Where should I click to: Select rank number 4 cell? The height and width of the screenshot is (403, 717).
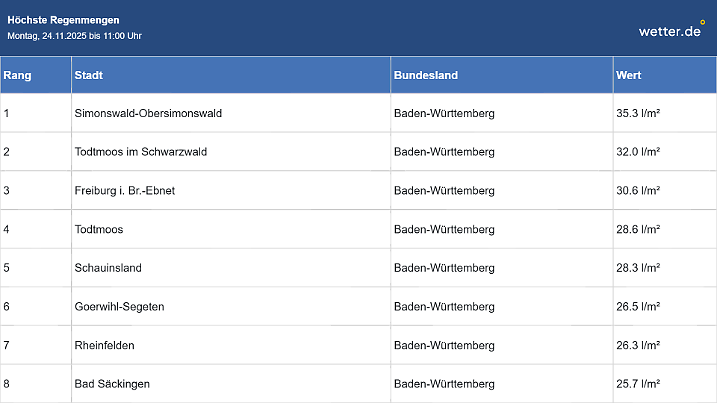pos(7,229)
